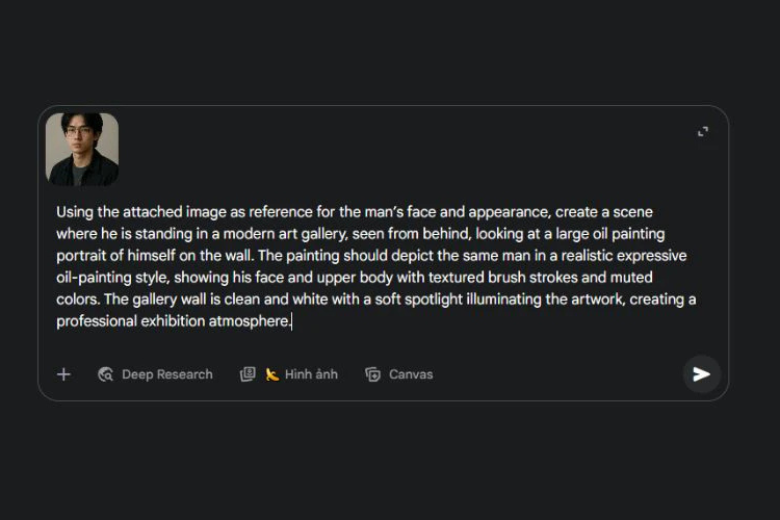Screen dimensions: 780x520
Task: Click the phrase 'oil-painting style' in prompt
Action: (x=113, y=278)
